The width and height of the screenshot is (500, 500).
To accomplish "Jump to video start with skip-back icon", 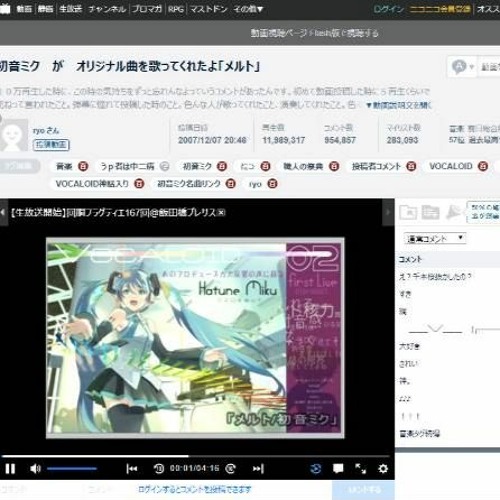I will coord(132,469).
